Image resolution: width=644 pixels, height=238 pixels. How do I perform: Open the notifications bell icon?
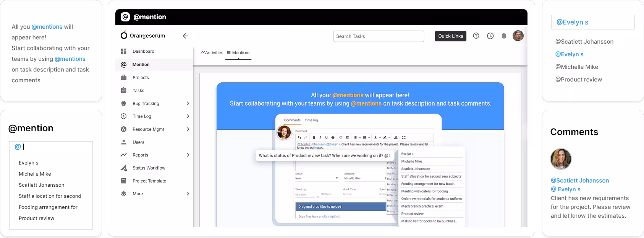[x=504, y=36]
